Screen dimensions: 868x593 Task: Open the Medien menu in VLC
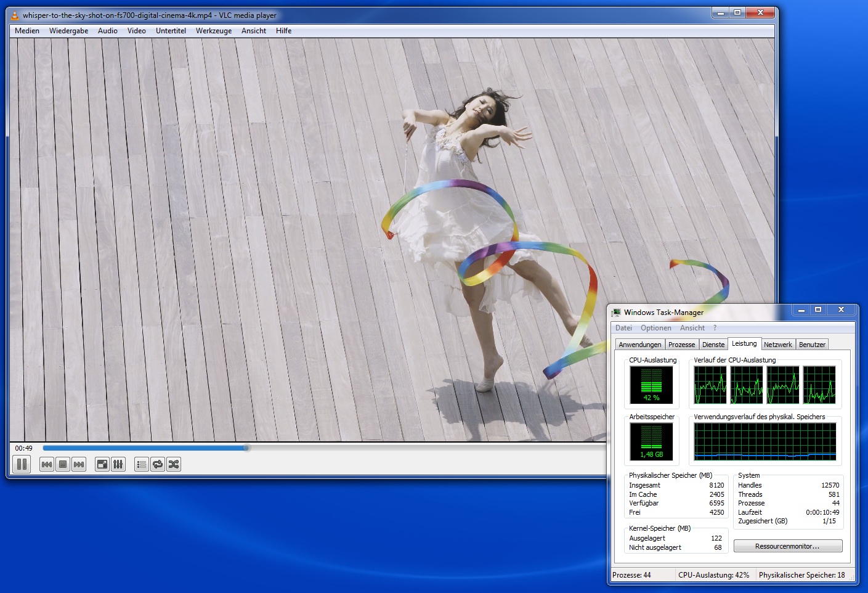(27, 31)
